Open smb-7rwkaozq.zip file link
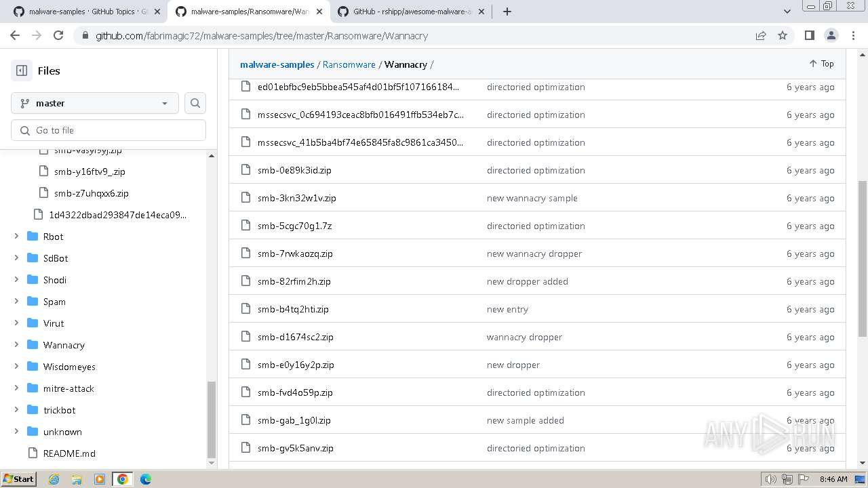The width and height of the screenshot is (868, 488). point(295,253)
